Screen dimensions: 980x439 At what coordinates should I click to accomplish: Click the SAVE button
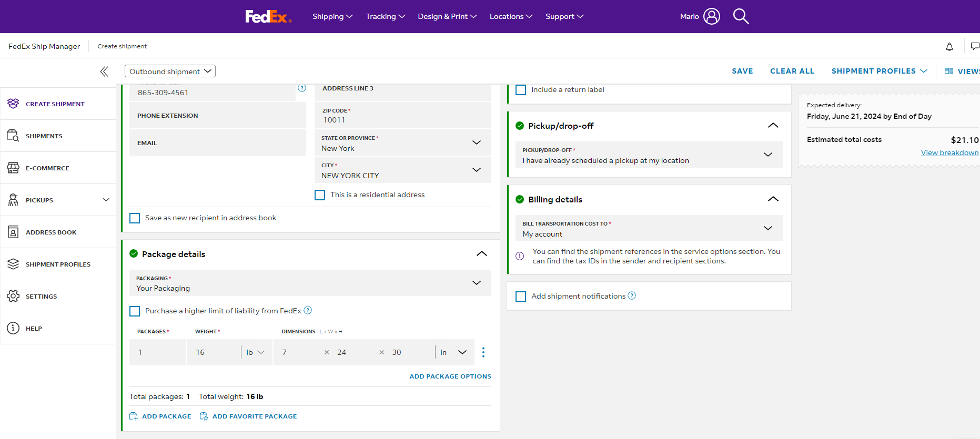(x=742, y=71)
